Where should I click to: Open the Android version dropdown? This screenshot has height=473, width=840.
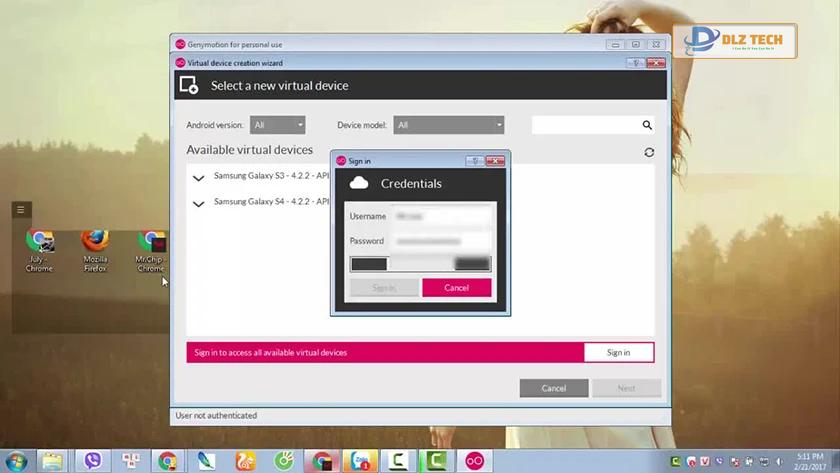pyautogui.click(x=278, y=125)
